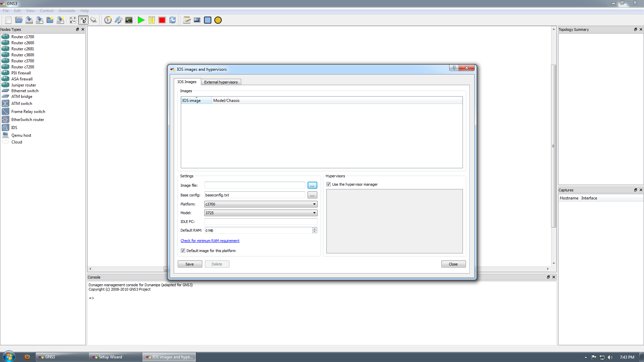644x362 pixels.
Task: Click the Add a note icon
Action: [187, 20]
